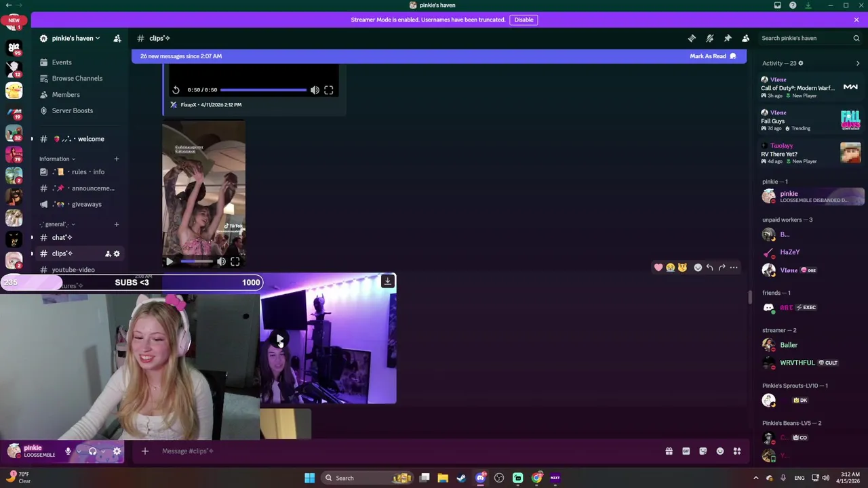Click the search magnifier icon
The image size is (868, 488).
point(856,39)
